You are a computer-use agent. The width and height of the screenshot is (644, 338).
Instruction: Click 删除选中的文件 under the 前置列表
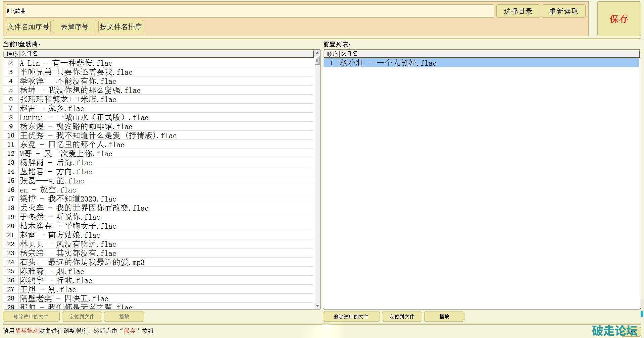[x=351, y=317]
